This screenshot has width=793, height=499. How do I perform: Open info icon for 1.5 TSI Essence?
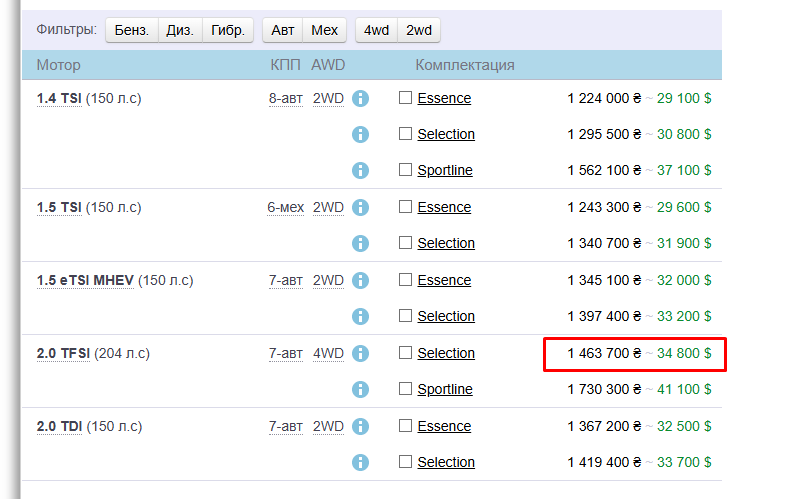pos(361,207)
